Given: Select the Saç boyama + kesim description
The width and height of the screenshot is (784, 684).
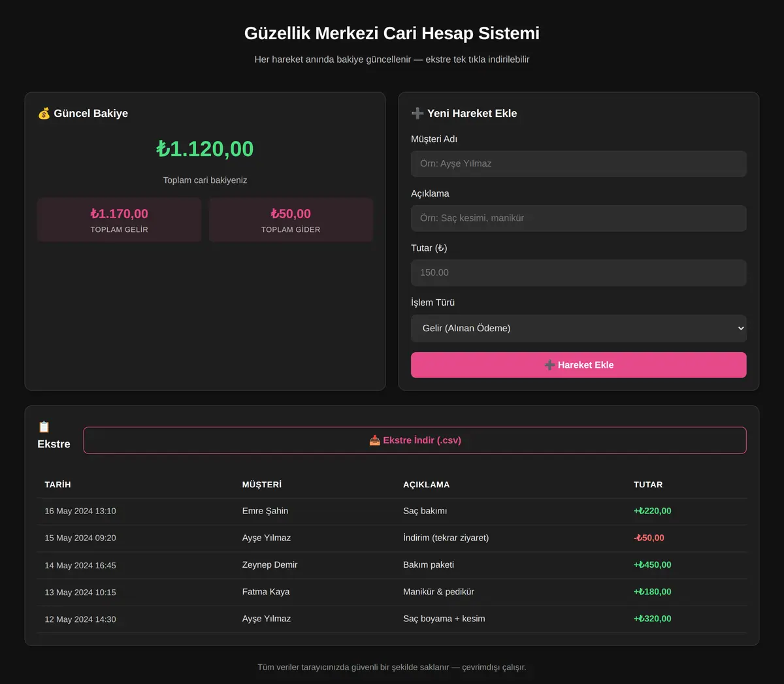Looking at the screenshot, I should pyautogui.click(x=444, y=619).
